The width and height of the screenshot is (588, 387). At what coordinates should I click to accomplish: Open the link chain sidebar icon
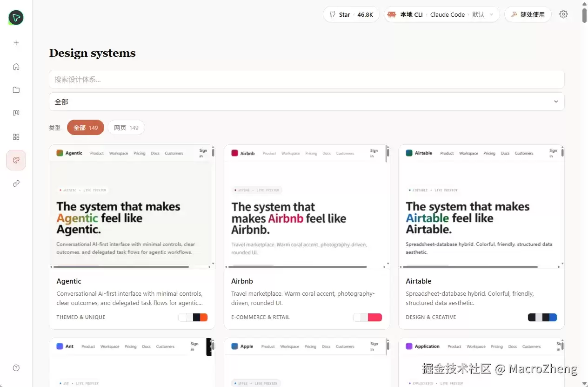pyautogui.click(x=16, y=183)
